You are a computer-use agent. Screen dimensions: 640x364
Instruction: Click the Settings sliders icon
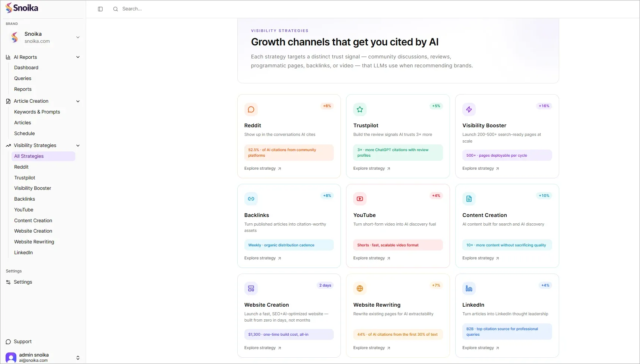tap(8, 282)
